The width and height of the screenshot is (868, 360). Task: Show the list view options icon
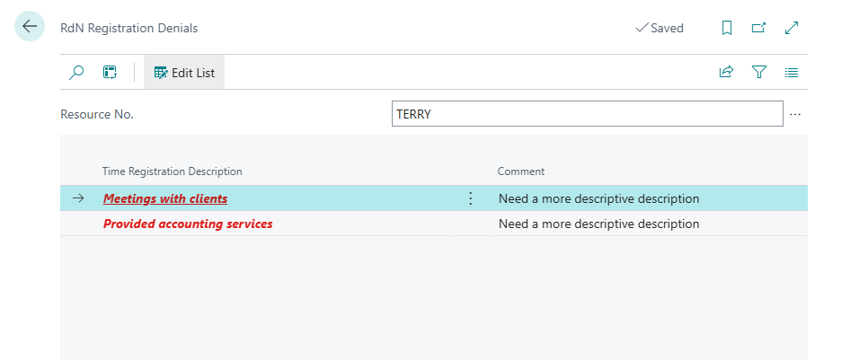792,73
